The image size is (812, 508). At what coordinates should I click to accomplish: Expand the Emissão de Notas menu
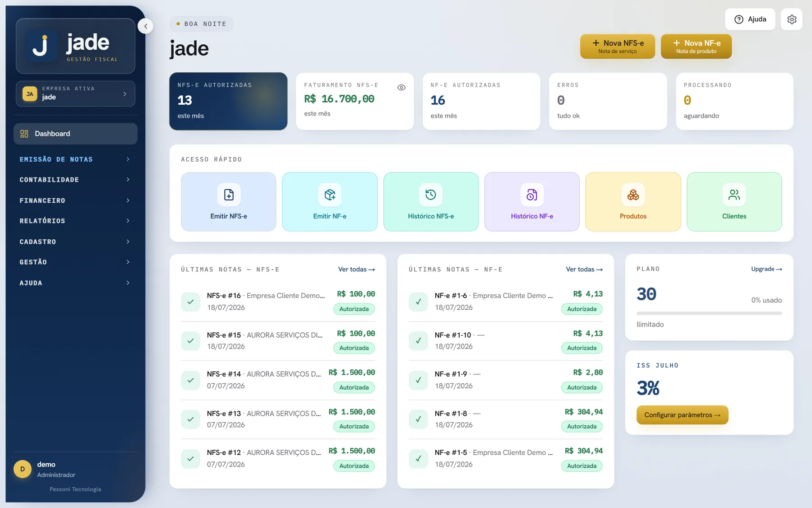[75, 159]
